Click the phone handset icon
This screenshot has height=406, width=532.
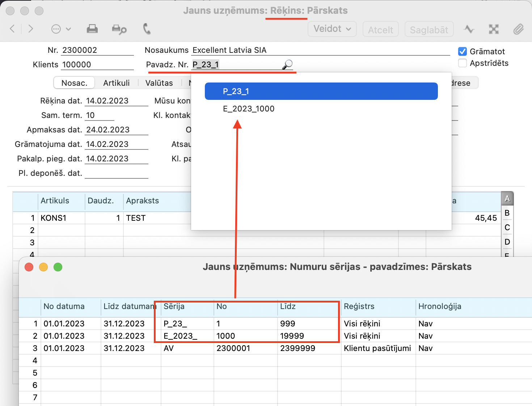(147, 29)
